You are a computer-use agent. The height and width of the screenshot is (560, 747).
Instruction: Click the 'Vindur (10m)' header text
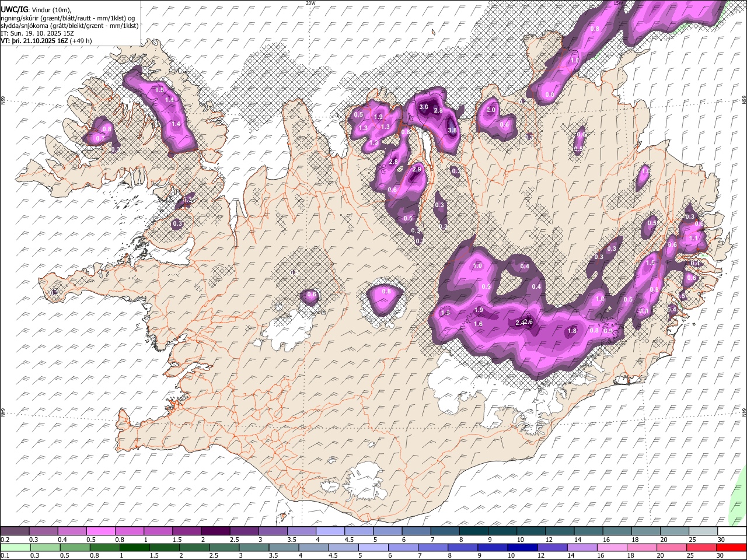click(x=50, y=10)
